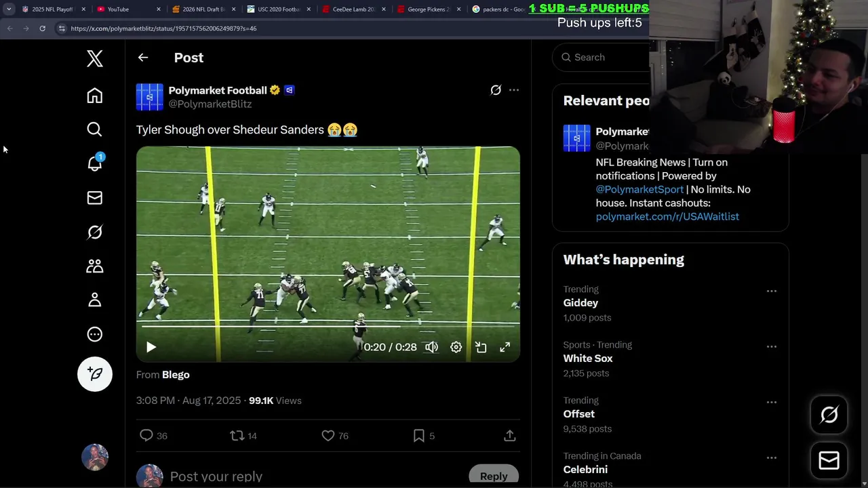
Task: Open the floating Grok drawer button
Action: [x=829, y=415]
